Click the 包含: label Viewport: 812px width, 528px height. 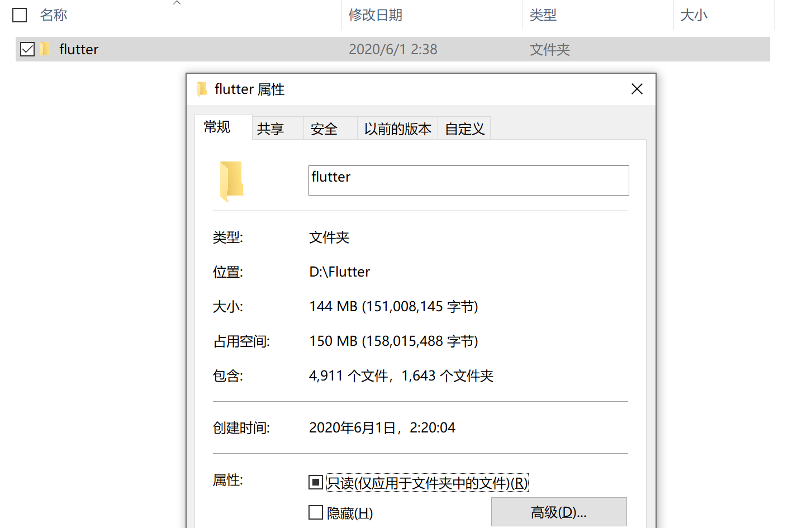228,376
